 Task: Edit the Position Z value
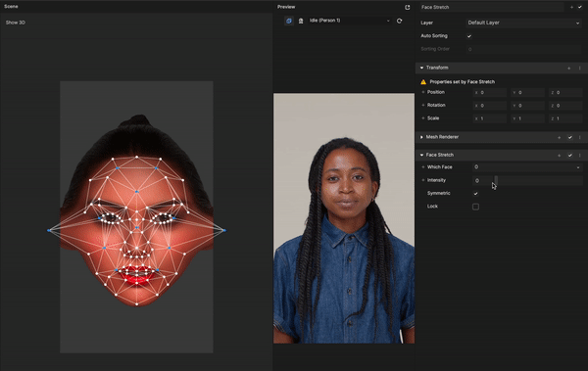click(565, 92)
